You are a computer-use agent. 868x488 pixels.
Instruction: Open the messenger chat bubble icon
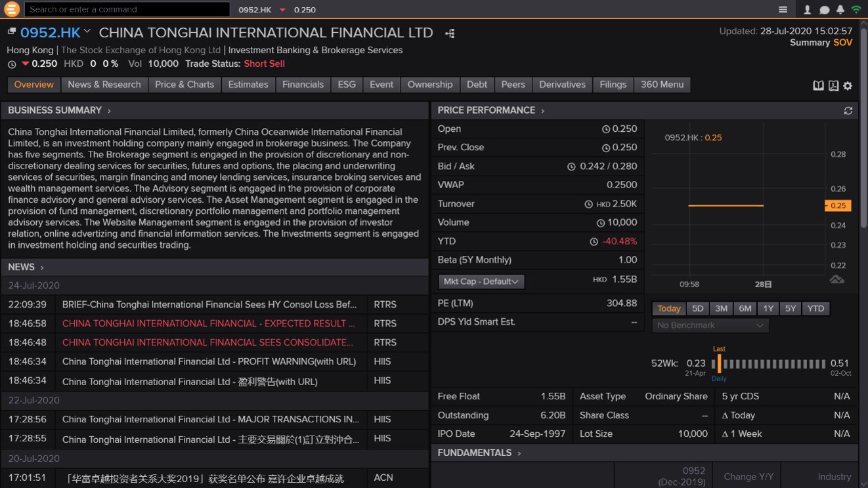click(824, 10)
